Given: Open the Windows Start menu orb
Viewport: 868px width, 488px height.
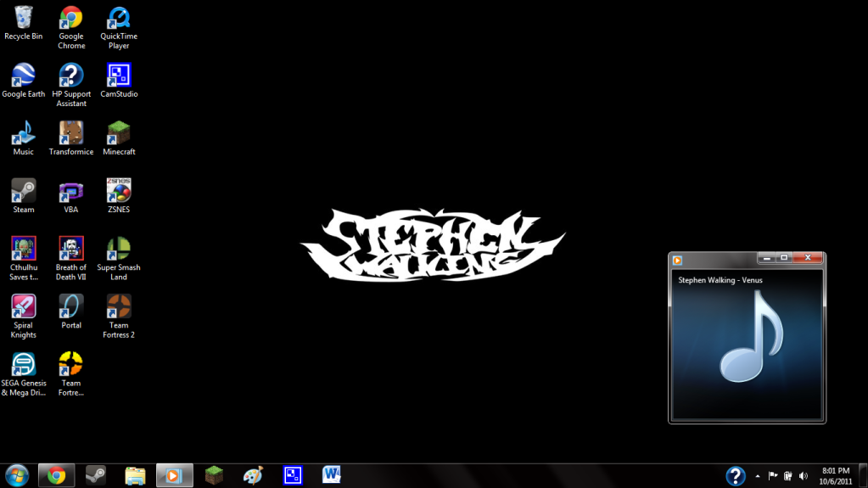Looking at the screenshot, I should coord(17,476).
